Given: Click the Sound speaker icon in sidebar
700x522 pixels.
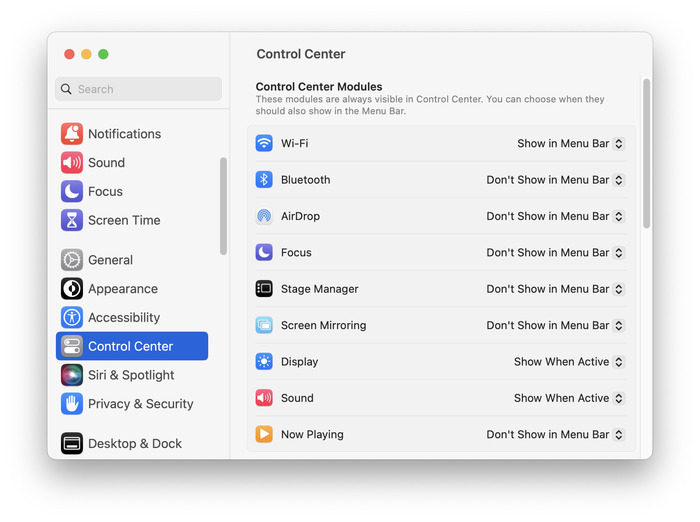Looking at the screenshot, I should pyautogui.click(x=71, y=163).
